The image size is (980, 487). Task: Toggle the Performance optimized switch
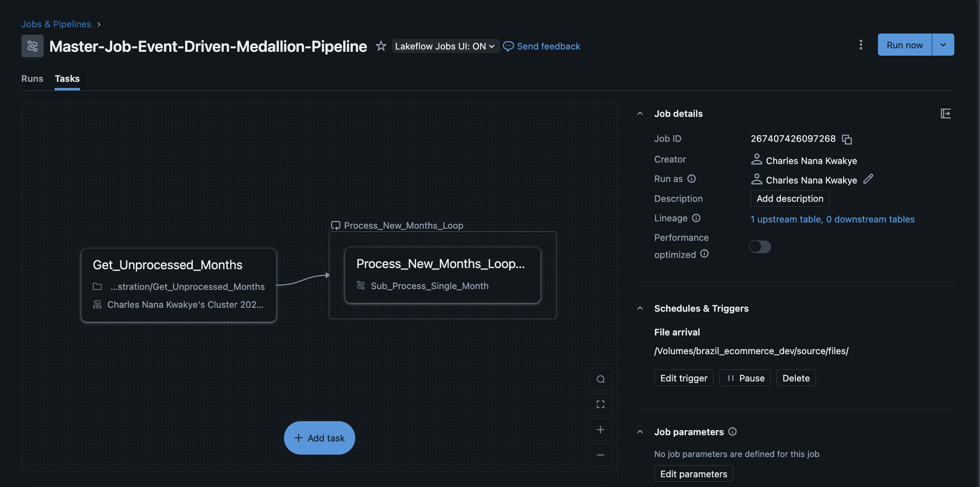pyautogui.click(x=760, y=247)
